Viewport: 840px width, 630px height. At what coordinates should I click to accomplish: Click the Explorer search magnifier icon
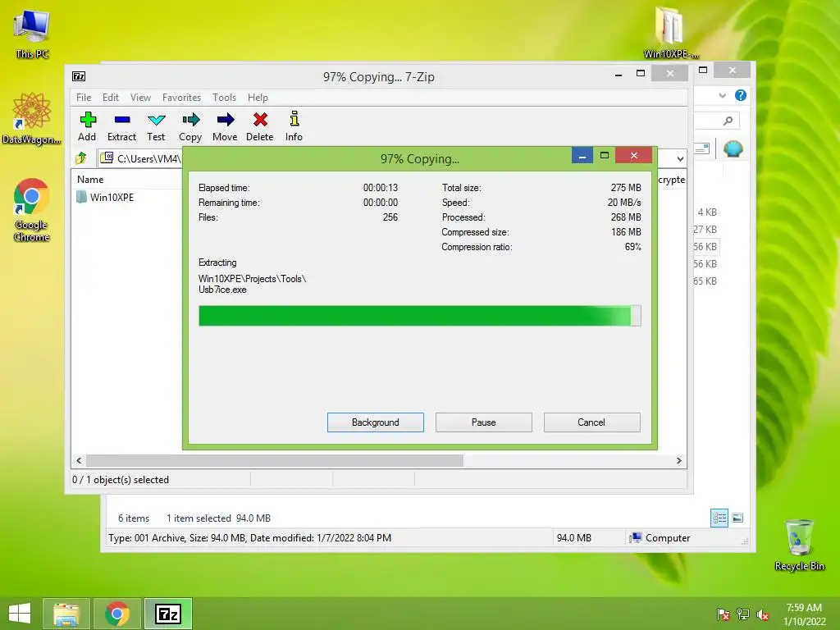[728, 121]
